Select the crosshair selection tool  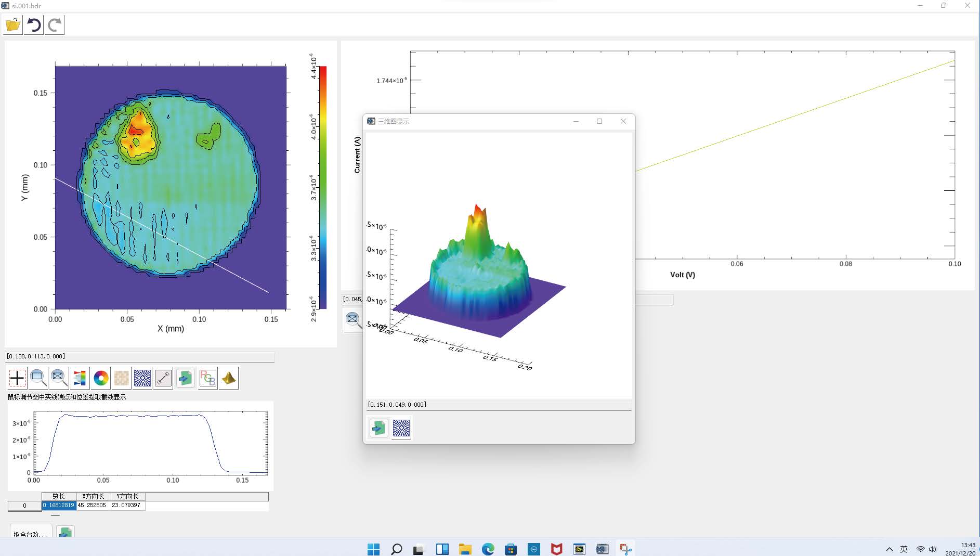[17, 378]
